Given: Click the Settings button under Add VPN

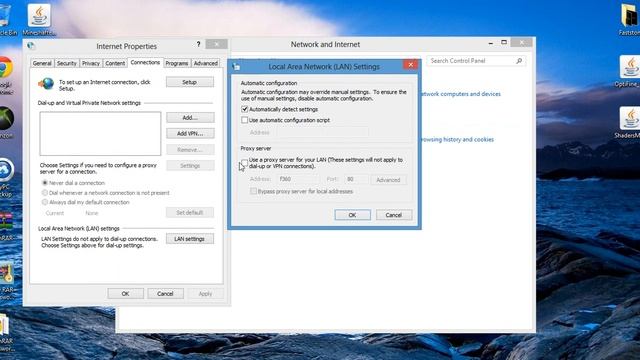Looking at the screenshot, I should coord(190,166).
